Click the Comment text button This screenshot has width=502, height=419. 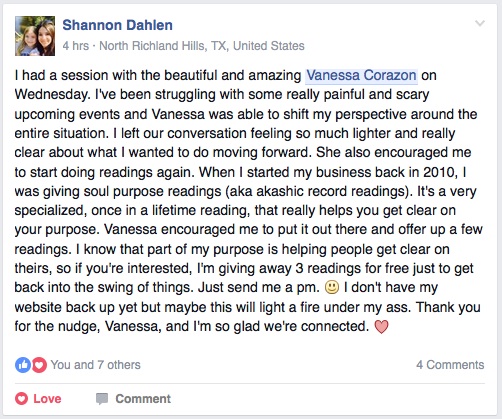click(143, 399)
